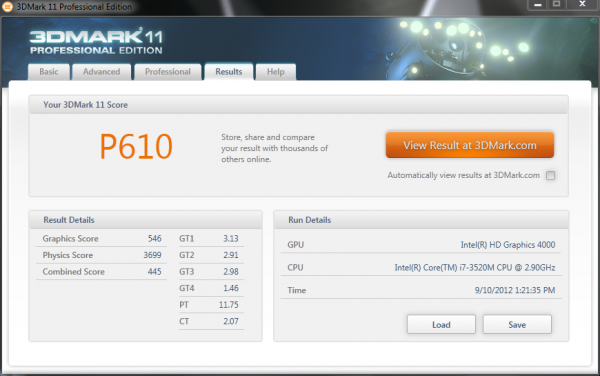Click the Run Details panel header

421,220
